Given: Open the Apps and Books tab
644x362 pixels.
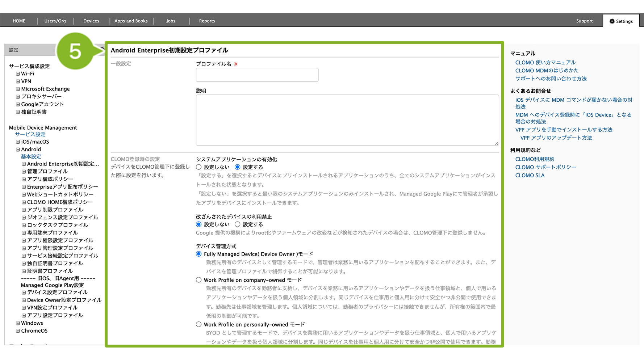Looking at the screenshot, I should point(131,21).
